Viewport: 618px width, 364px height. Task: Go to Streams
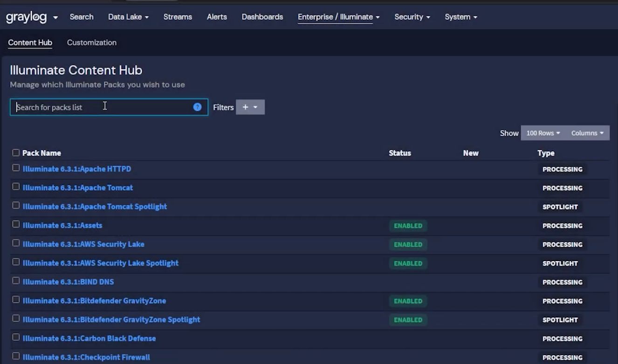point(178,17)
